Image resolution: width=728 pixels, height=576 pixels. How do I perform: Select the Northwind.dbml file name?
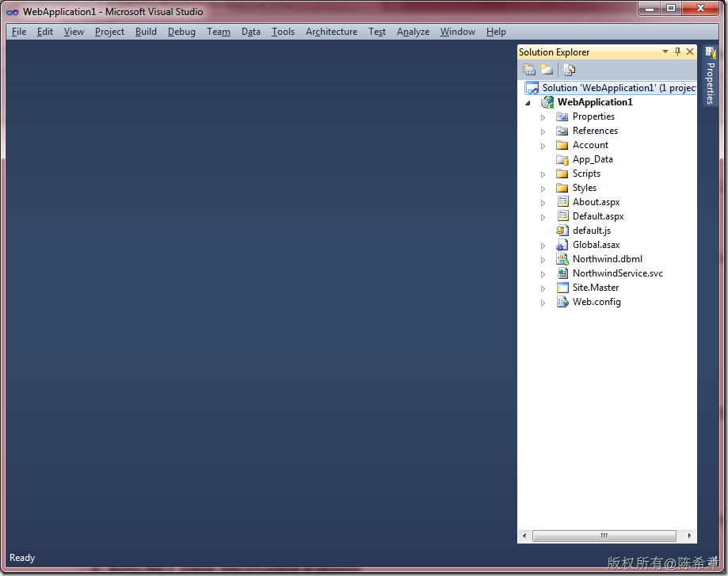(608, 259)
